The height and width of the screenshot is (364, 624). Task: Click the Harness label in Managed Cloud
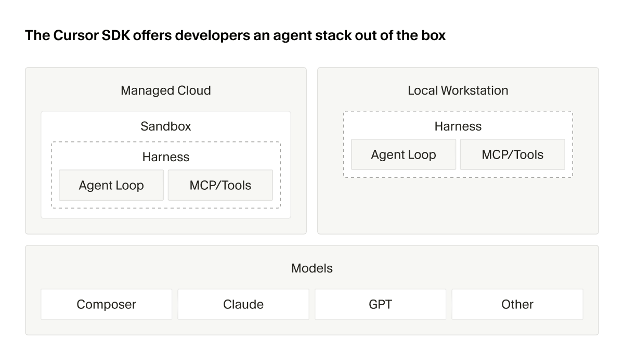(165, 157)
